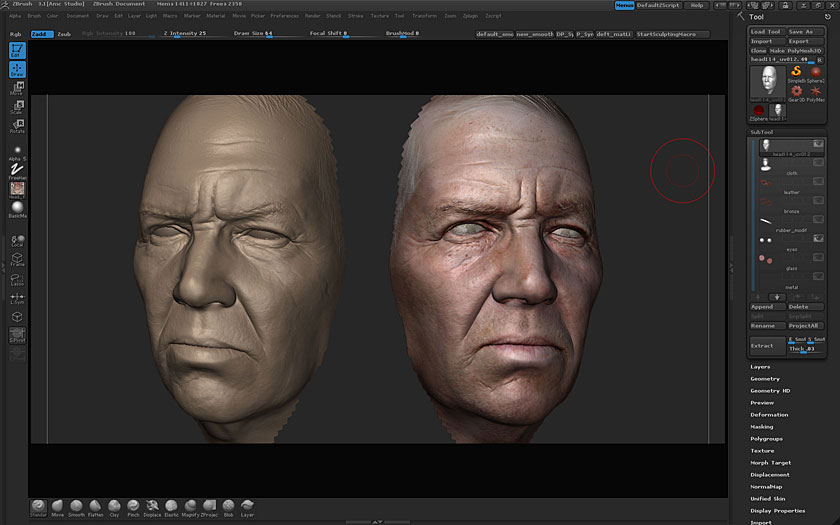This screenshot has height=525, width=840.
Task: Select the SimpleBrush tool icon
Action: pyautogui.click(x=796, y=73)
